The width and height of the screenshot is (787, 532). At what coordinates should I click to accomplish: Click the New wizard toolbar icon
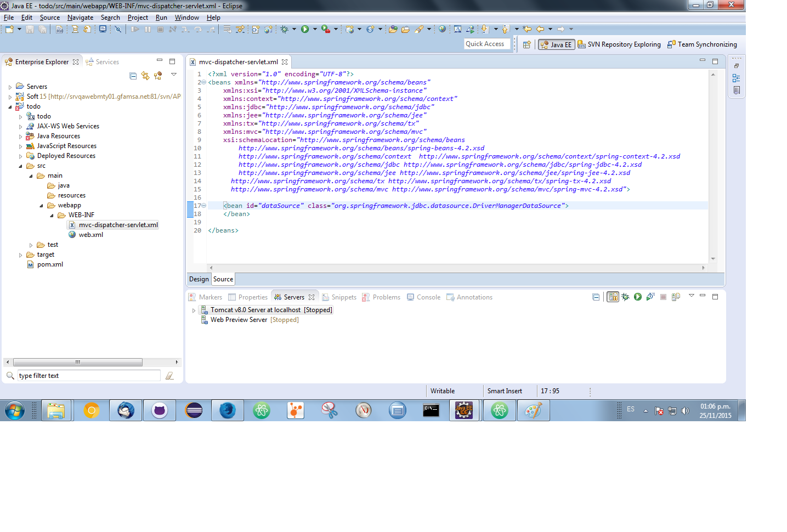tap(9, 29)
